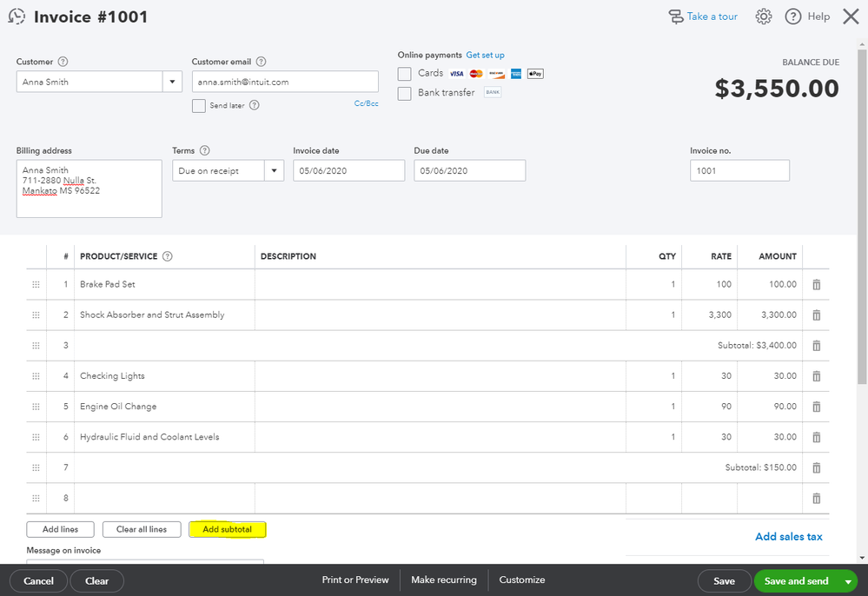Click drag handle of Hydraulic Fluid row
The width and height of the screenshot is (868, 596).
36,437
